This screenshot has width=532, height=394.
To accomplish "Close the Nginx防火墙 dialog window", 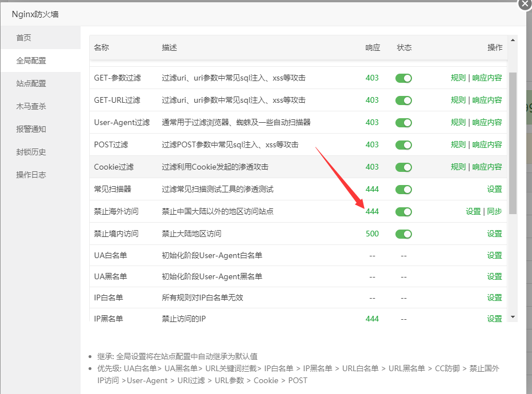I will [x=525, y=3].
